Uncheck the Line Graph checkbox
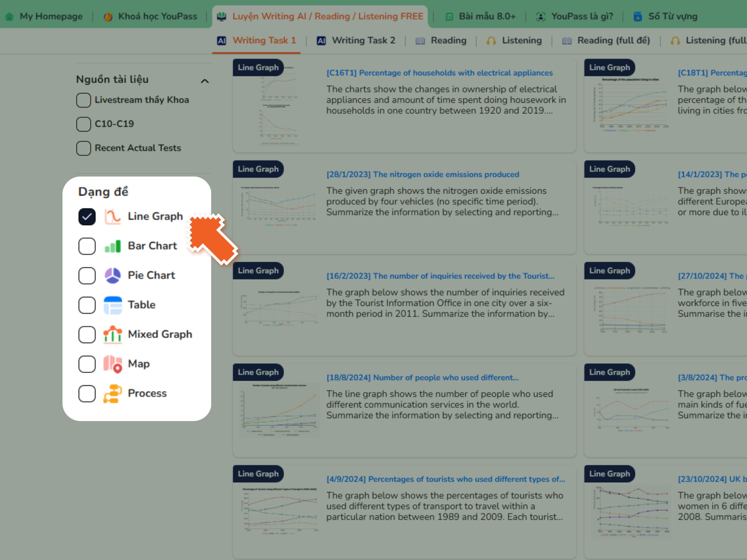747x560 pixels. tap(87, 217)
